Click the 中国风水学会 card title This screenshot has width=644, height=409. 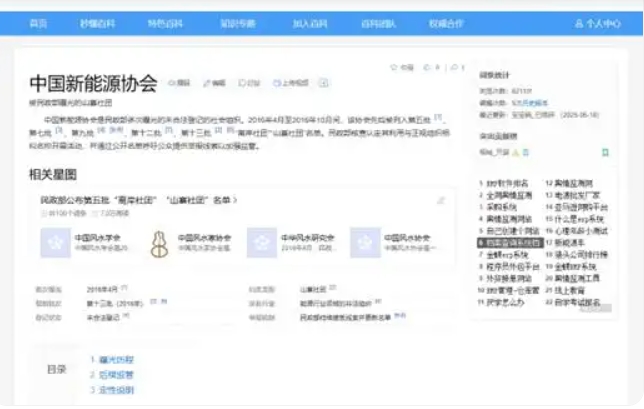[x=98, y=238]
